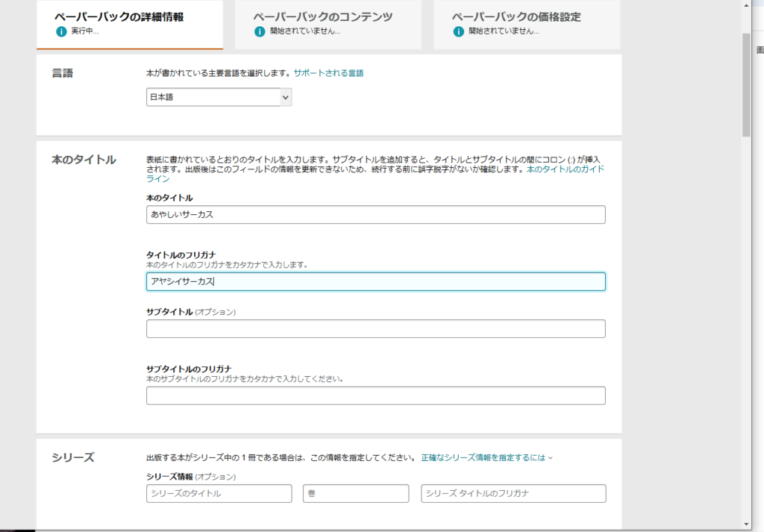764x532 pixels.
Task: Open the サポートされる言語 link
Action: (x=328, y=73)
